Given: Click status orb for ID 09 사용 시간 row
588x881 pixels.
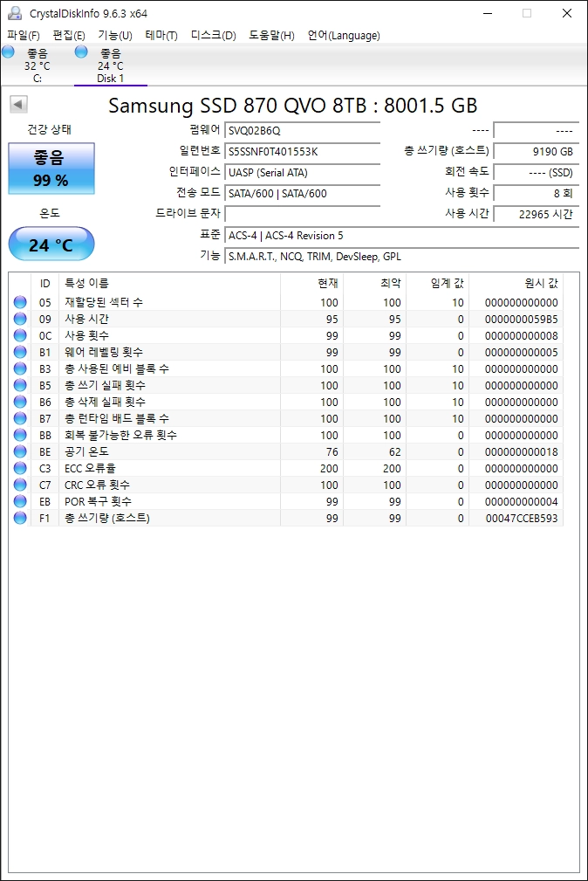Looking at the screenshot, I should tap(20, 319).
